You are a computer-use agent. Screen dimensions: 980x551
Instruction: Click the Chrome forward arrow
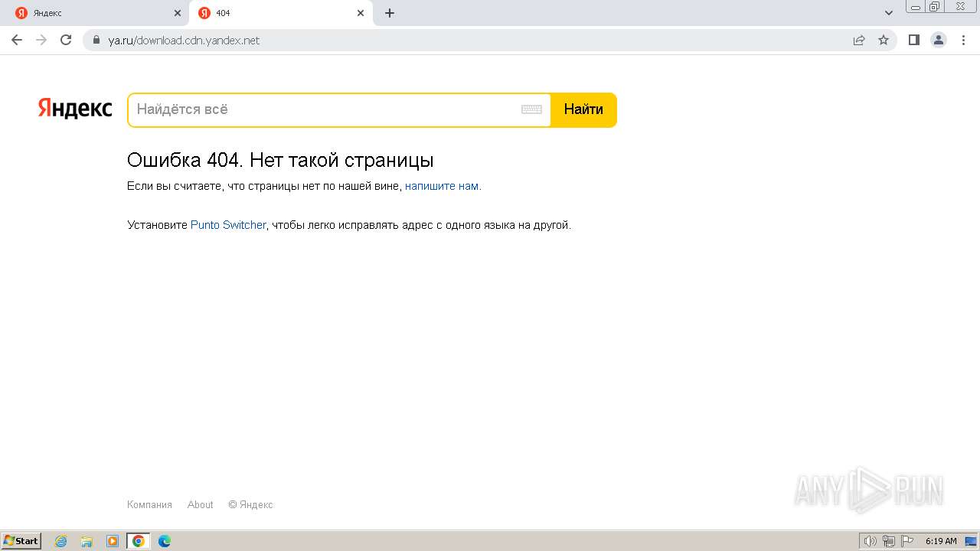click(41, 40)
